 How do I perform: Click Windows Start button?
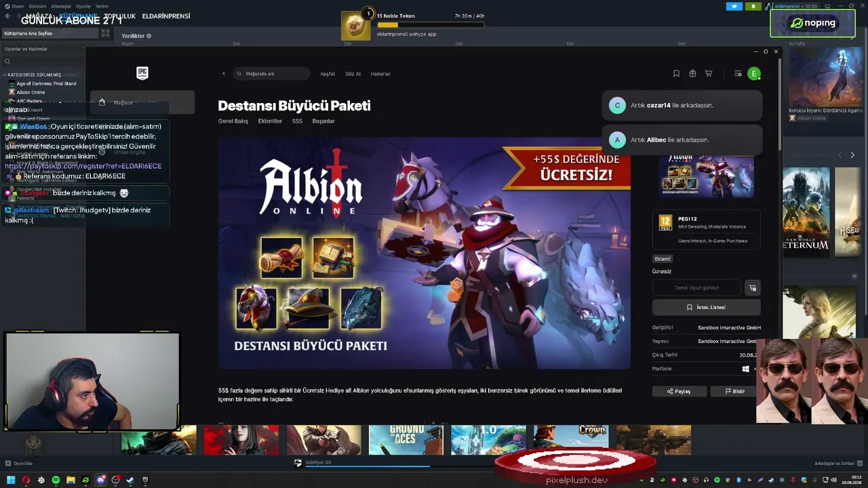pyautogui.click(x=11, y=480)
